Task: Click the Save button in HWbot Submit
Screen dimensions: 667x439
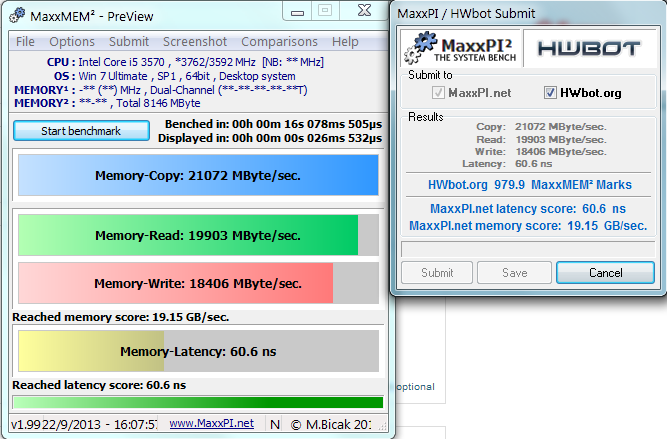Action: point(514,272)
